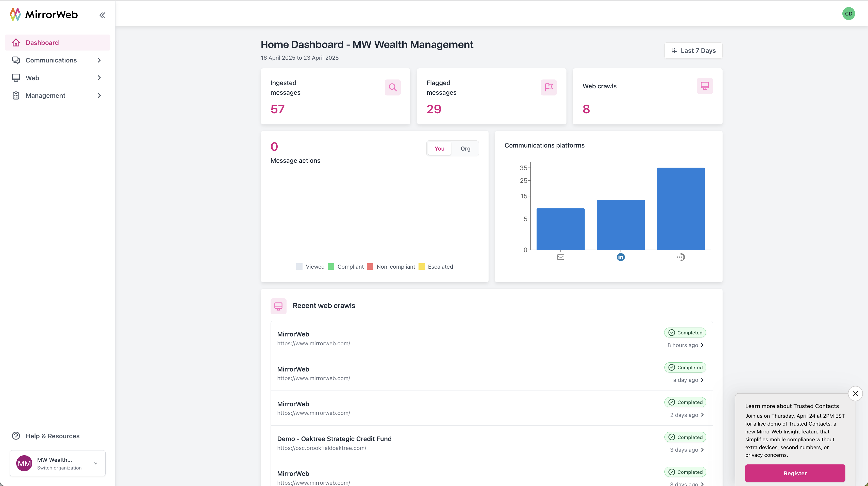868x486 pixels.
Task: Click check icon on a day ago crawl
Action: (x=672, y=367)
